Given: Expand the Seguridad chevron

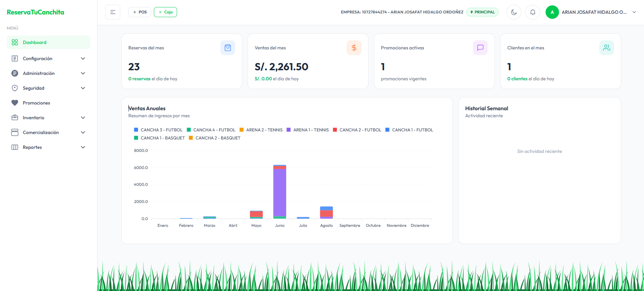Looking at the screenshot, I should 83,88.
